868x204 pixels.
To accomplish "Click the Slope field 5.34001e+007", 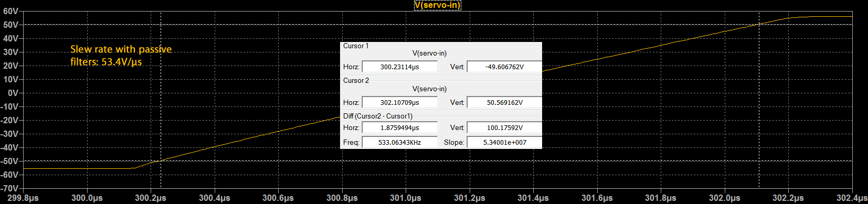I will (504, 142).
